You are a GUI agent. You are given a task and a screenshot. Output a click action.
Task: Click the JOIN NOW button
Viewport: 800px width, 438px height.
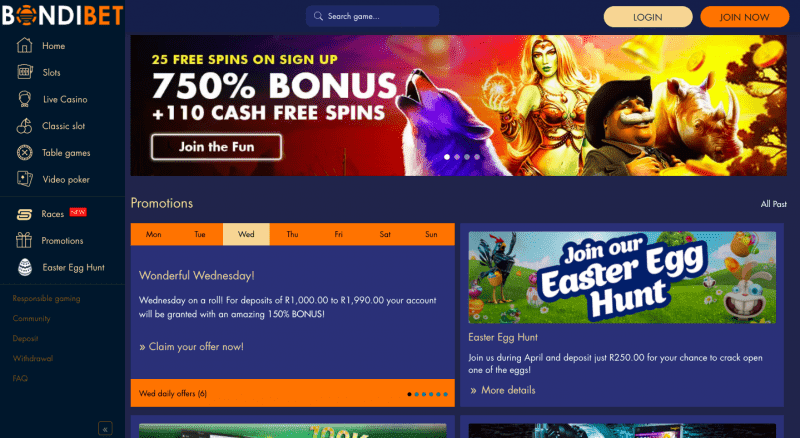744,17
